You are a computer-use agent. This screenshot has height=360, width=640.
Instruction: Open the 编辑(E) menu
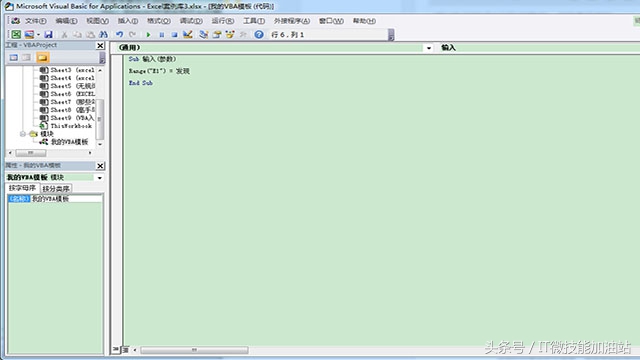point(66,21)
